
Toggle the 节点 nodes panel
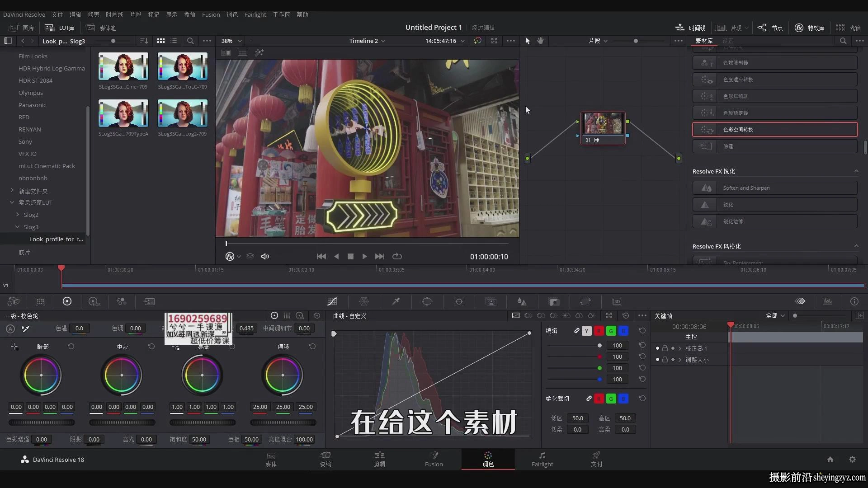(x=770, y=28)
